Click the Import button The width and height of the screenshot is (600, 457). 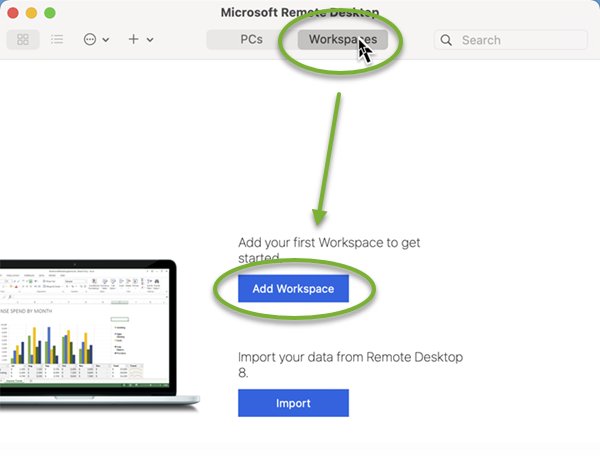pos(293,403)
